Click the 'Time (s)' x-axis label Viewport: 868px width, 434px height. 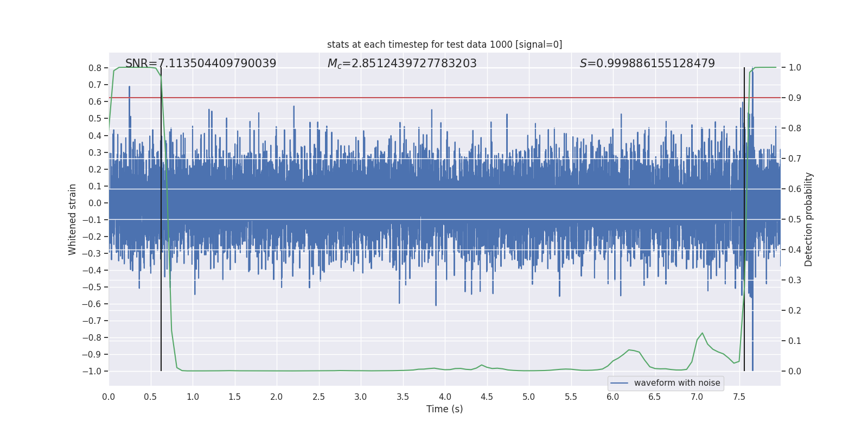point(444,409)
